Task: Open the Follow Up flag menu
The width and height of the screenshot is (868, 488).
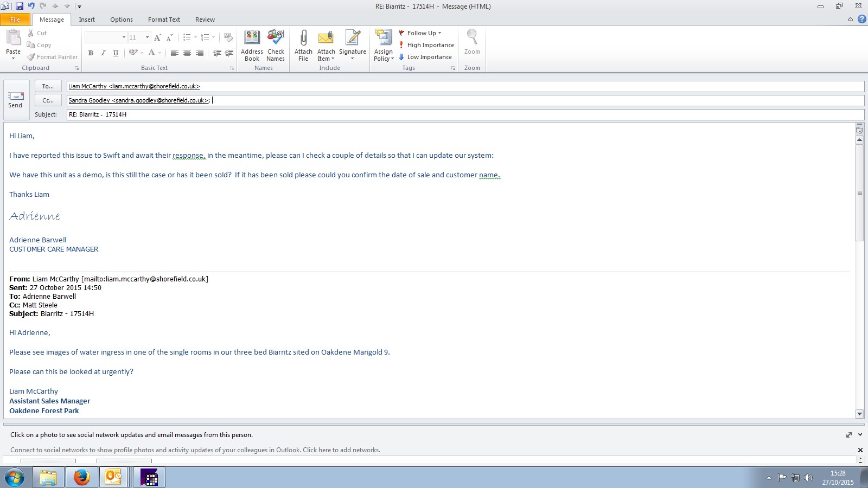Action: (x=420, y=33)
